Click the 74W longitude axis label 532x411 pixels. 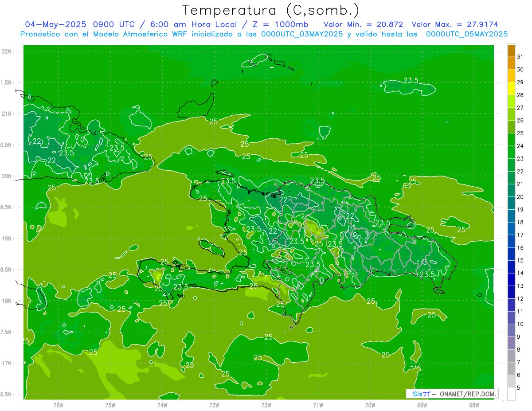click(162, 405)
